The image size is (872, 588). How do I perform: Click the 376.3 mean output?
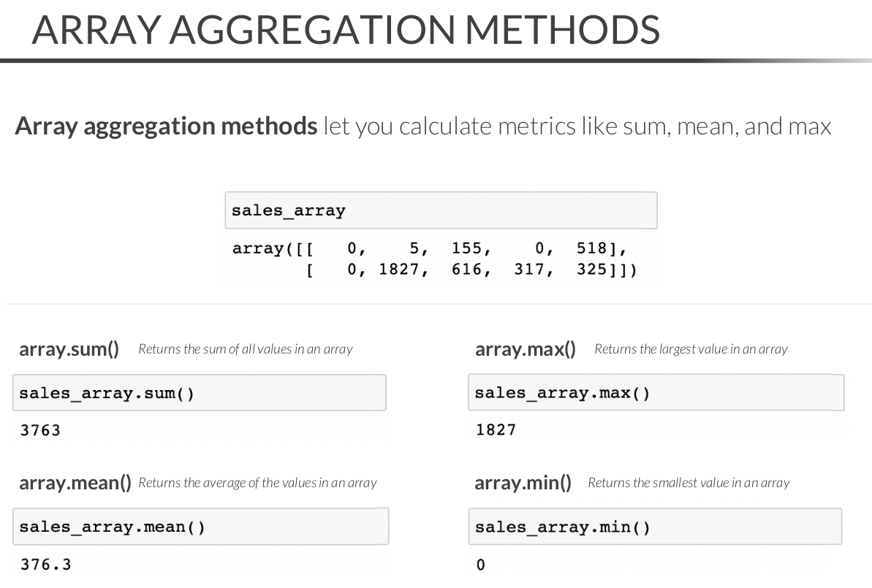(x=45, y=564)
